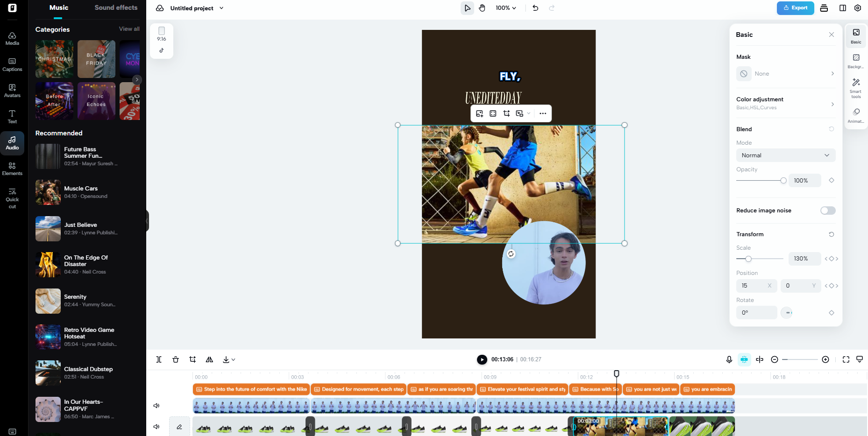Play the timeline preview
The image size is (868, 436).
pos(482,359)
